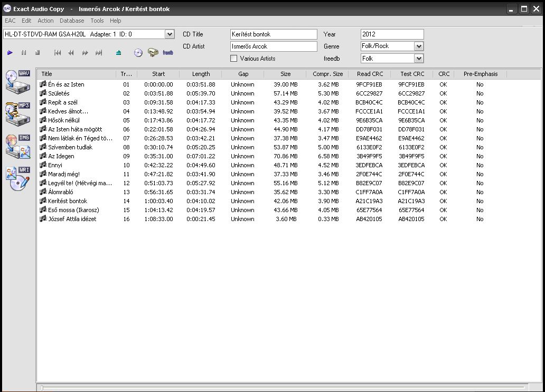Sort by the Compr. Size column header
Image resolution: width=545 pixels, height=392 pixels.
pos(327,74)
